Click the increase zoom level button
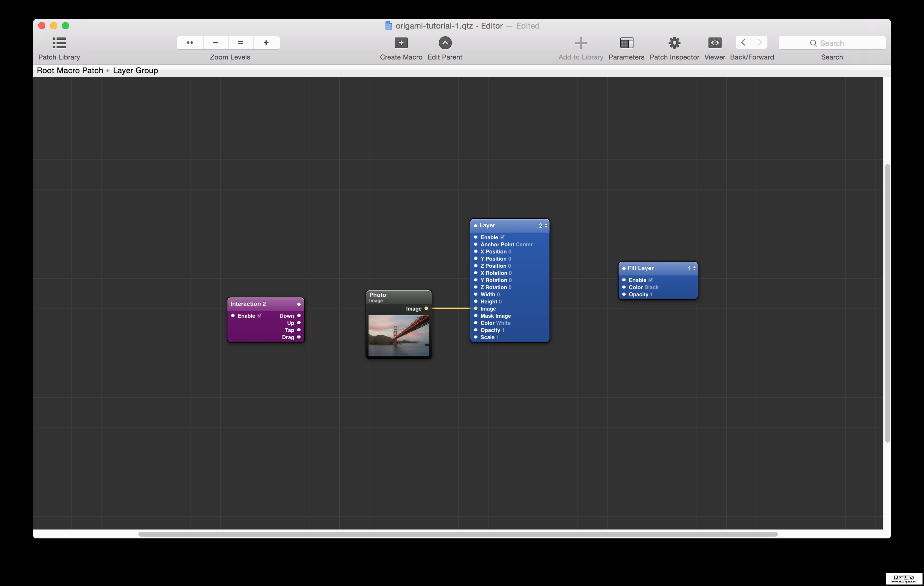This screenshot has height=586, width=924. (x=266, y=43)
